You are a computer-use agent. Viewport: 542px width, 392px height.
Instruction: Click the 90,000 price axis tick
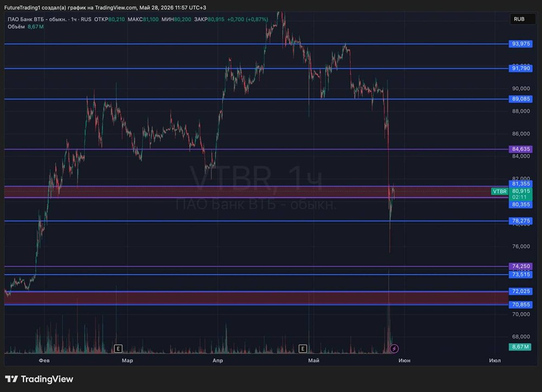pyautogui.click(x=521, y=88)
